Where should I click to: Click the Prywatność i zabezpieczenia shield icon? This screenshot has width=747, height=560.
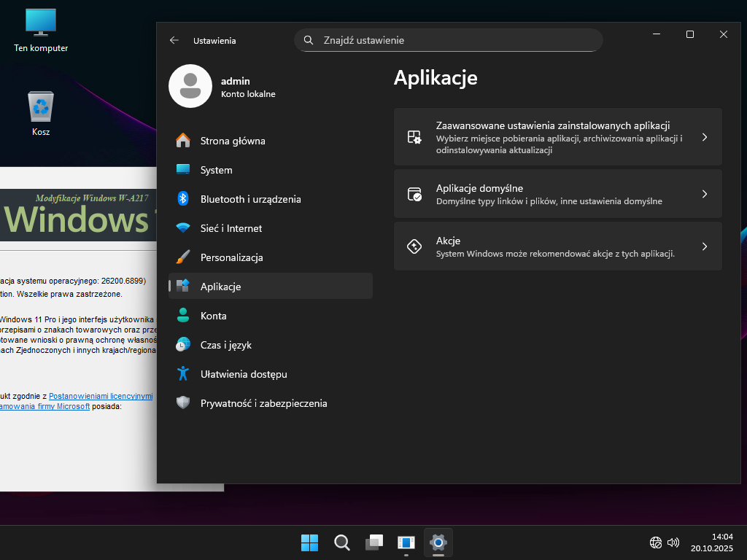point(183,403)
